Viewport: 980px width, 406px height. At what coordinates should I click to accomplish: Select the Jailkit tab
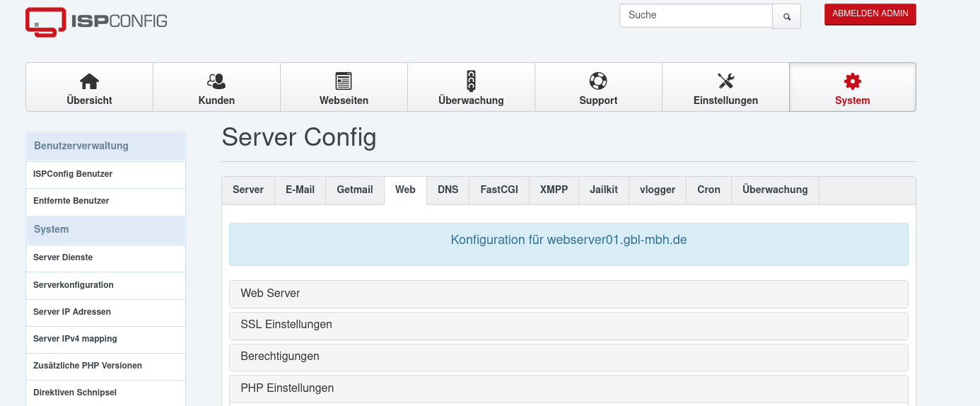(604, 190)
